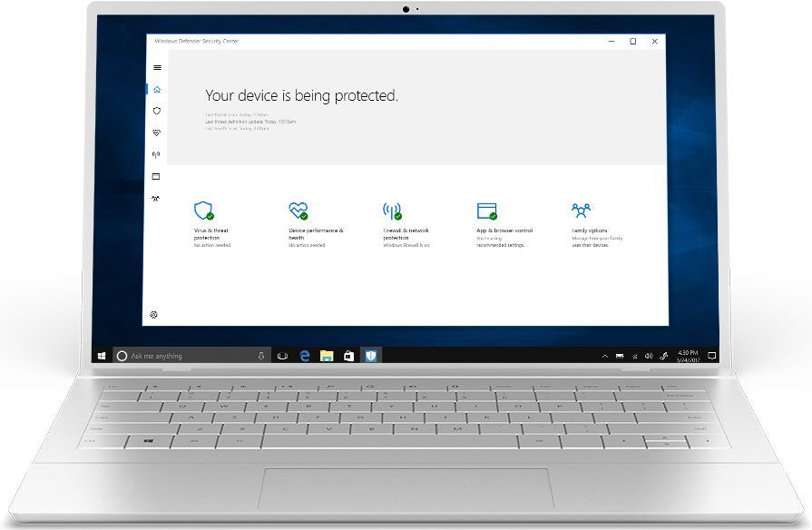The image size is (812, 530).
Task: Show hidden icons in system tray
Action: [x=604, y=356]
